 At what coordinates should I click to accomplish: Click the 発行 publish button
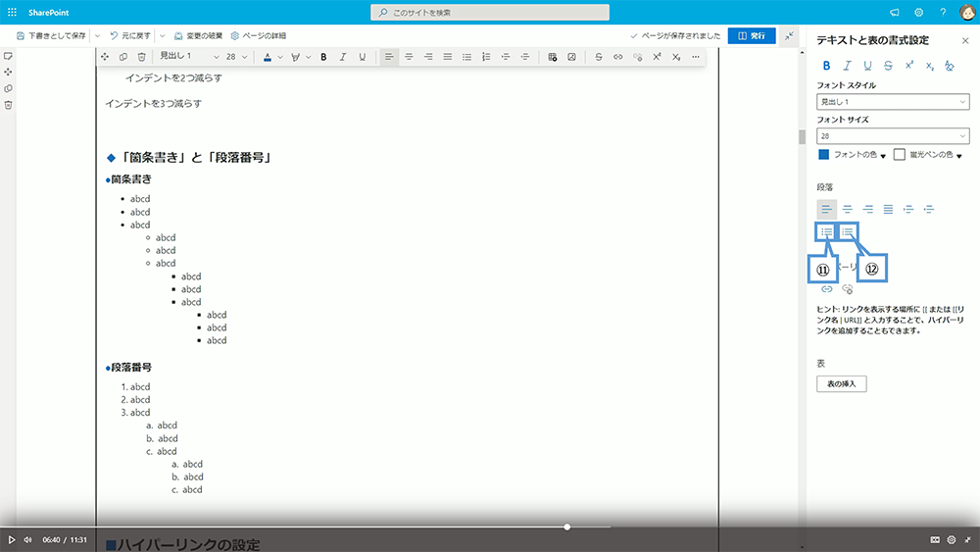coord(752,35)
